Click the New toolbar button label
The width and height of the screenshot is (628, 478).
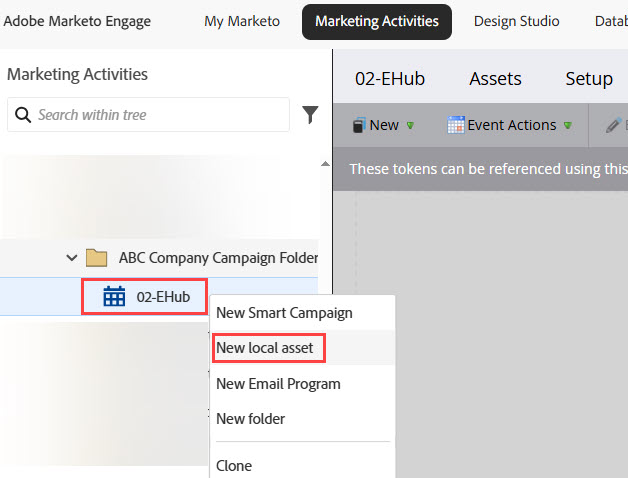384,125
